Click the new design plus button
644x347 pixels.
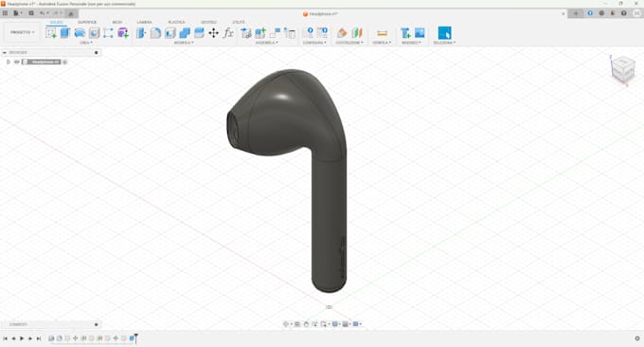pos(576,13)
